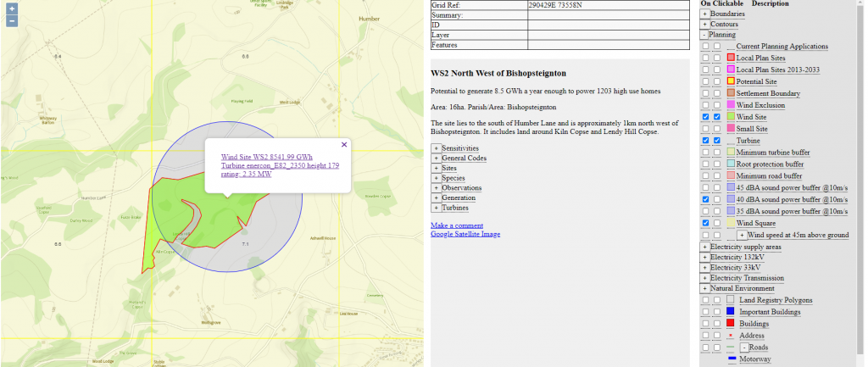Image resolution: width=868 pixels, height=367 pixels.
Task: Expand the Turbines details section
Action: pos(436,208)
